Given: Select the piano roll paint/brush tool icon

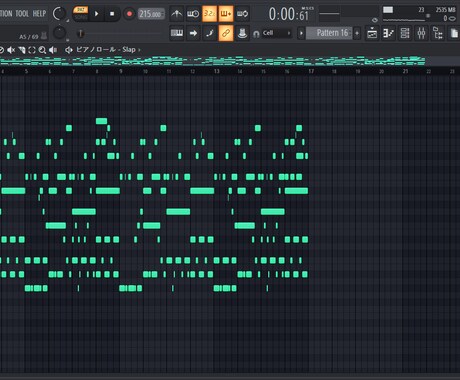Looking at the screenshot, I should click(x=22, y=50).
